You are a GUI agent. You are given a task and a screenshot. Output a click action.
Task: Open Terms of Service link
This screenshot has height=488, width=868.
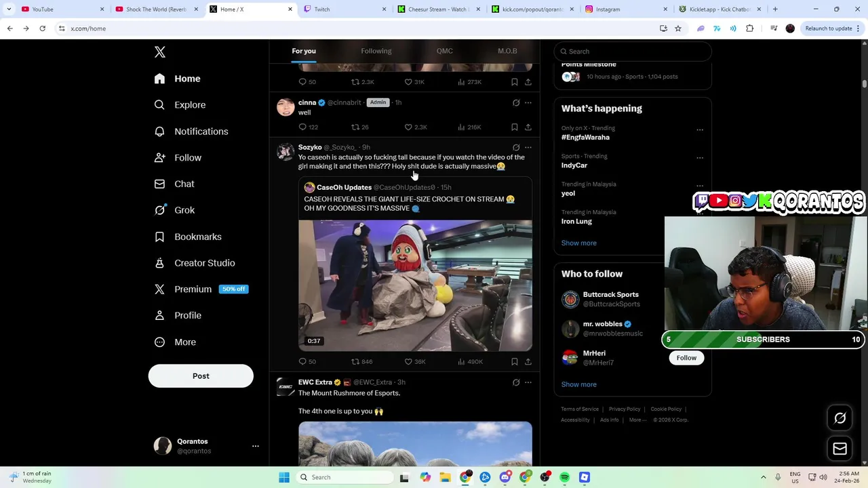point(580,409)
